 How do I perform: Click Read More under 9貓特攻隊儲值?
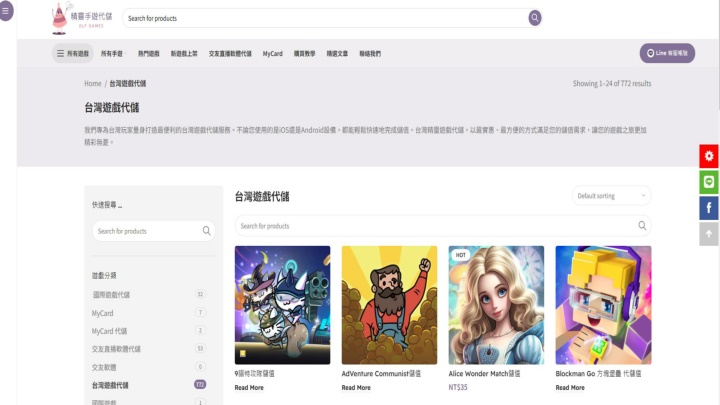249,388
